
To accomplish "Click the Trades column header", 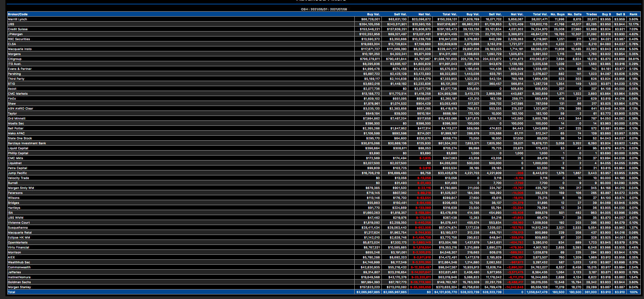I will tap(591, 14).
